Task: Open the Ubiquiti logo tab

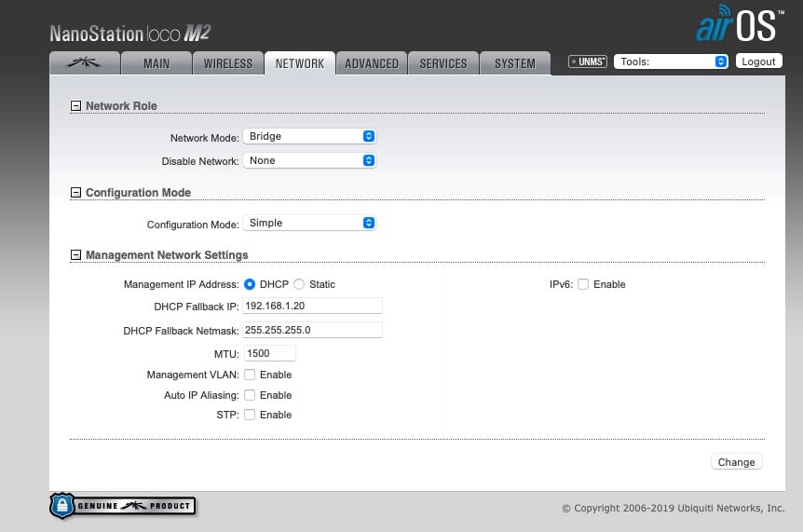Action: tap(85, 63)
